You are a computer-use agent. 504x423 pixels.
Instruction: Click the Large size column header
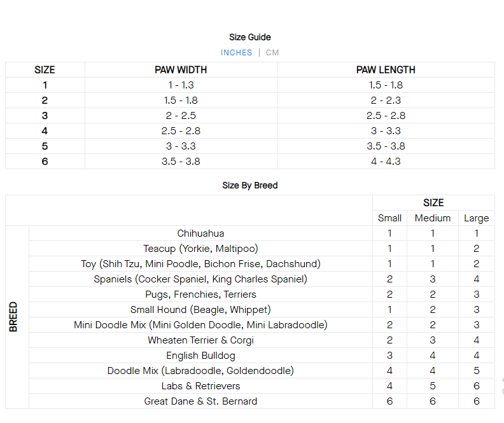476,218
